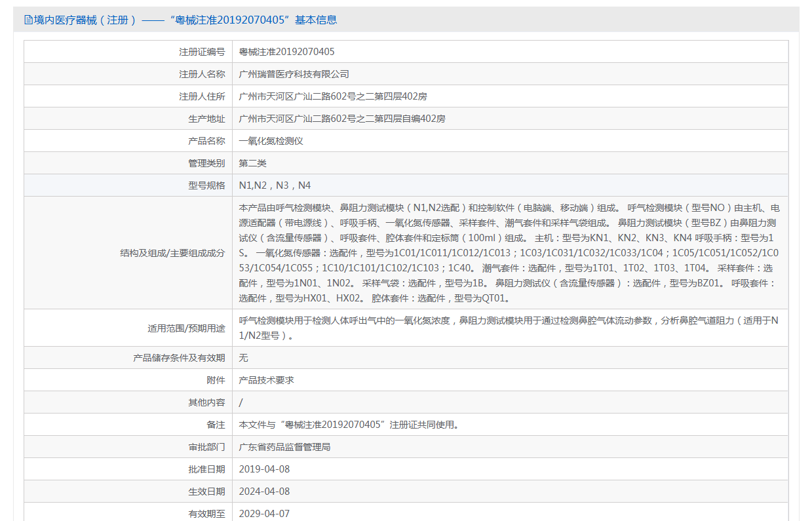Select the label "审批部门"
The height and width of the screenshot is (521, 812).
click(206, 447)
